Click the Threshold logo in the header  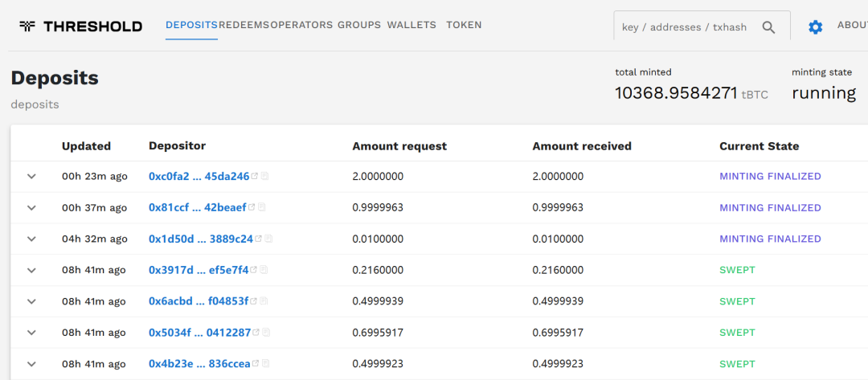tap(80, 27)
